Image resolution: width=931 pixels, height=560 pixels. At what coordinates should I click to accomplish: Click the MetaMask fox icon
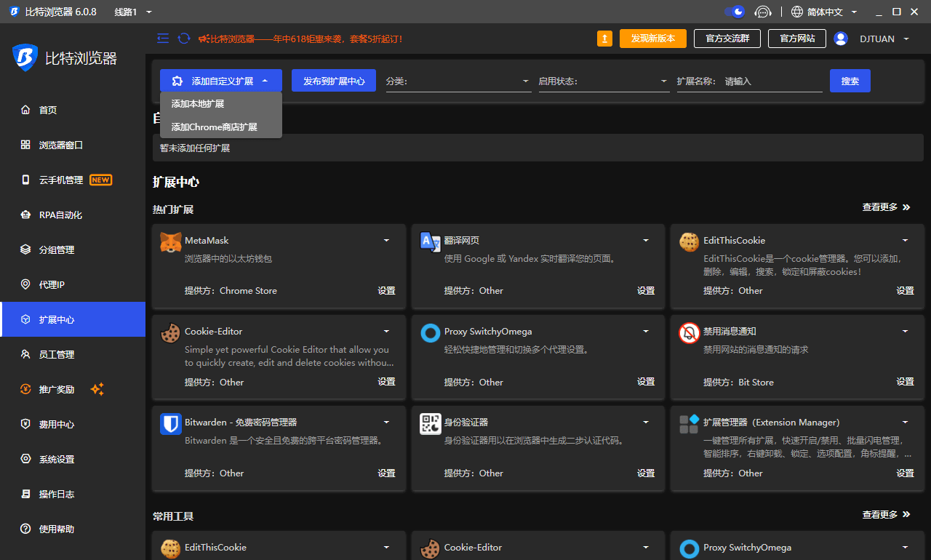[x=170, y=242]
